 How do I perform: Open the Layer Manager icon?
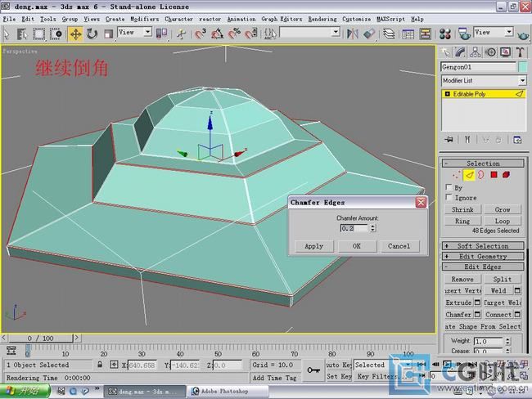pos(389,34)
